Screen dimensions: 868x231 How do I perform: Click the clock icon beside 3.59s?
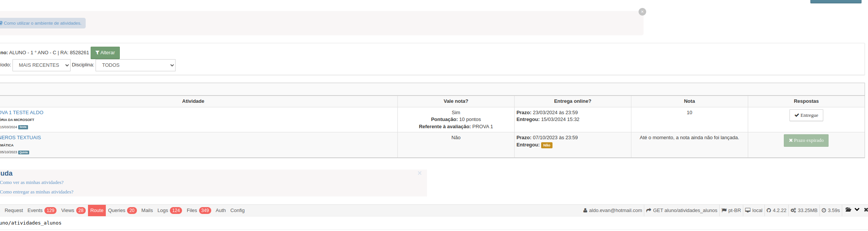pos(824,211)
